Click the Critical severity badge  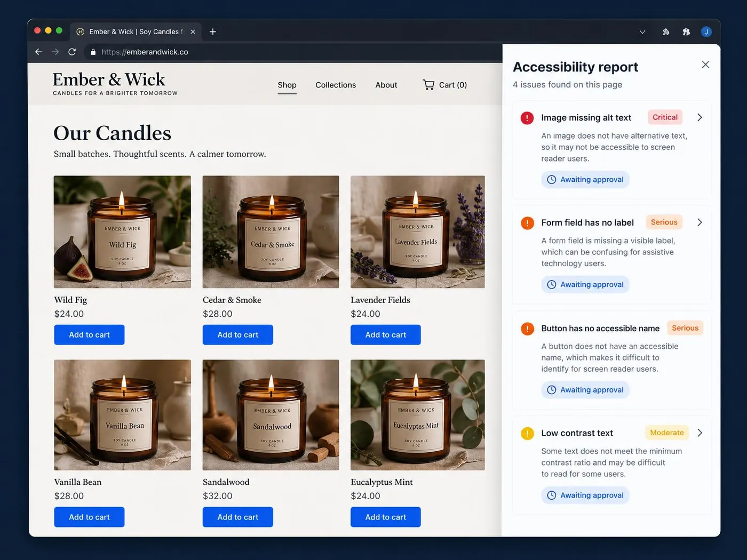(665, 117)
